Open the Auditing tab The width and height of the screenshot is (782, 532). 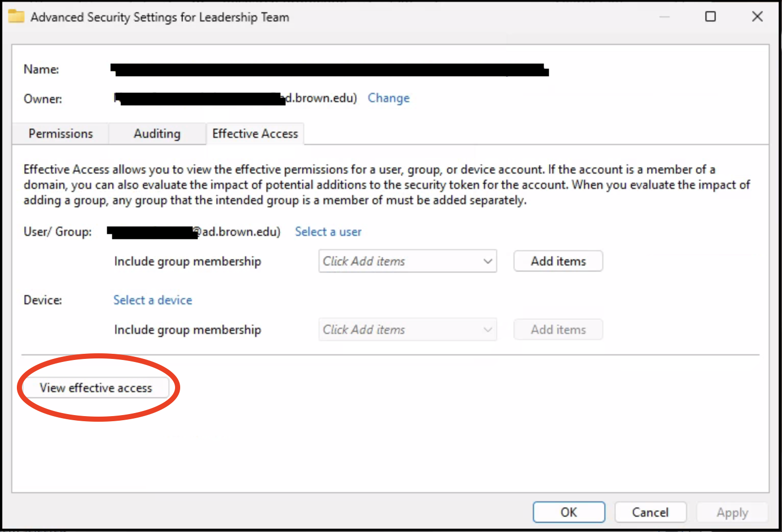coord(157,134)
